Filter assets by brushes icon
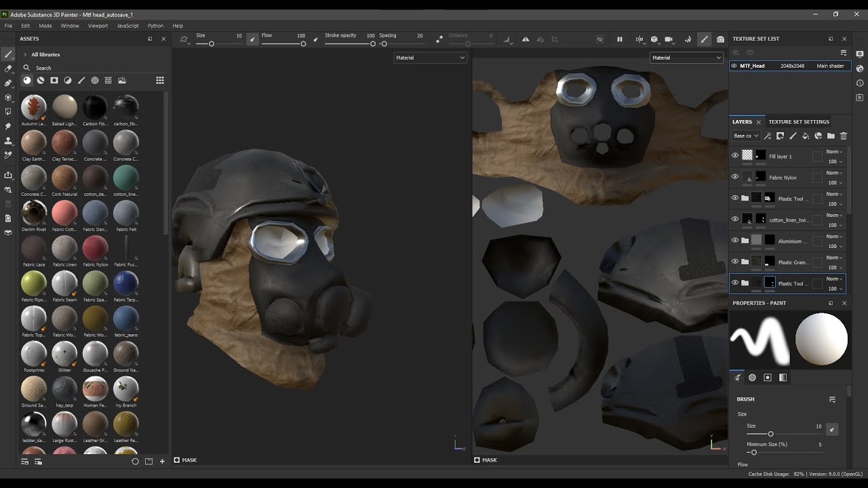Screen dimensions: 868x488 click(81, 80)
